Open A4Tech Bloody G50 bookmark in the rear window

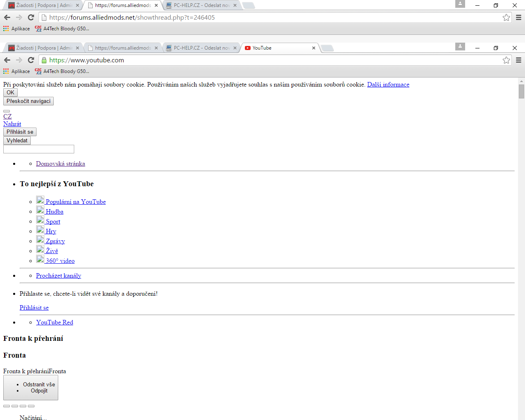62,29
